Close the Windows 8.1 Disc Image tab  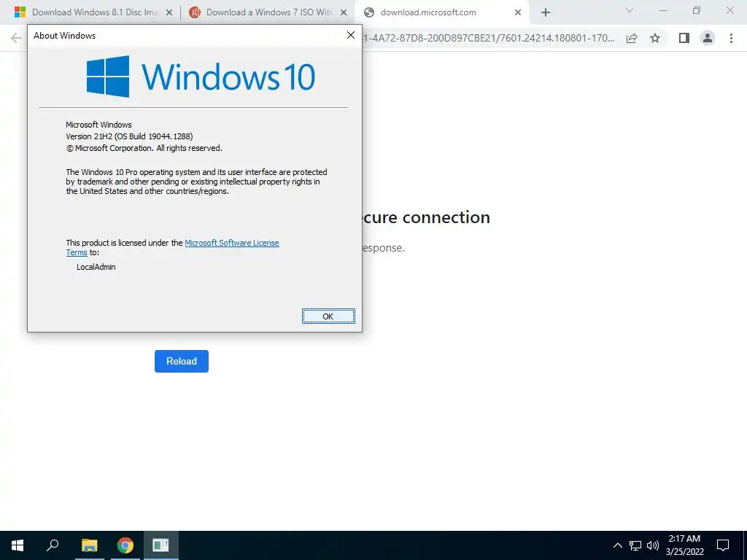click(x=169, y=13)
